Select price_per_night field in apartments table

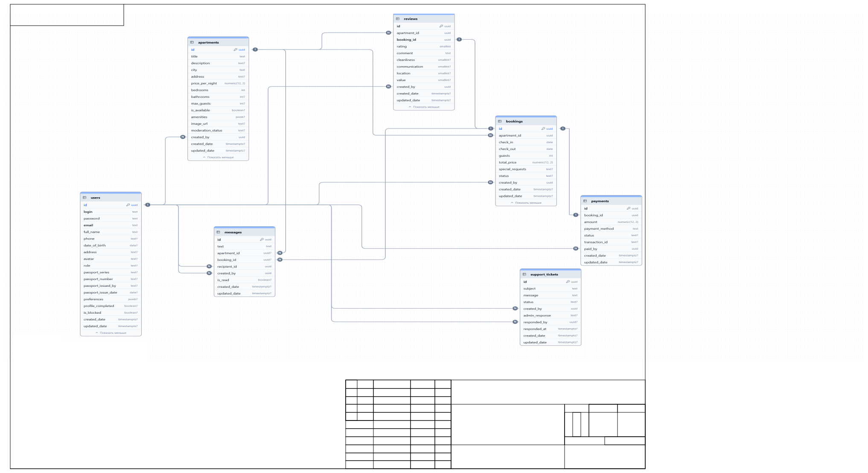click(x=204, y=83)
